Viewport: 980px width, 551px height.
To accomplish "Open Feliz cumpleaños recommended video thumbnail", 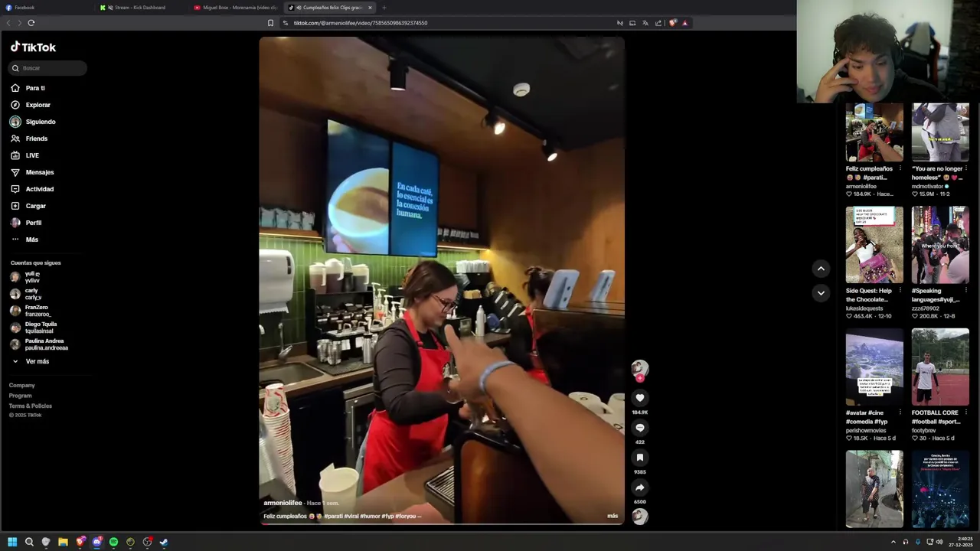I will (874, 132).
